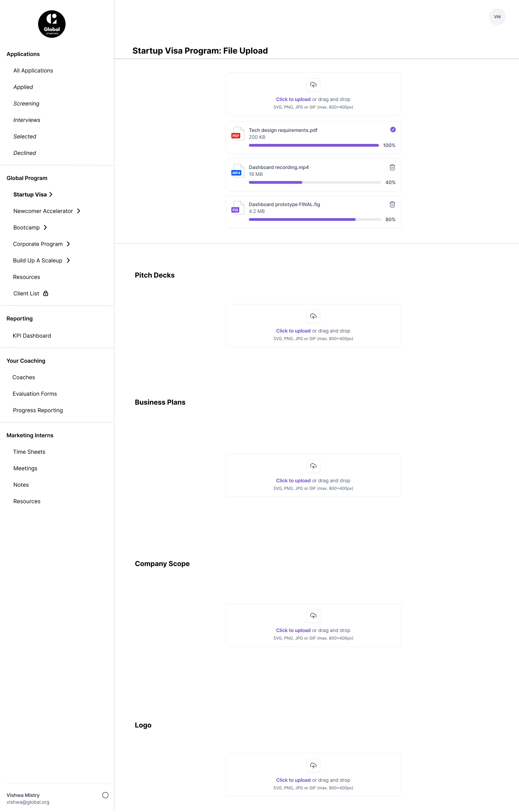This screenshot has width=519, height=812.
Task: Expand Newcomer Accelerator chevron
Action: [x=79, y=211]
